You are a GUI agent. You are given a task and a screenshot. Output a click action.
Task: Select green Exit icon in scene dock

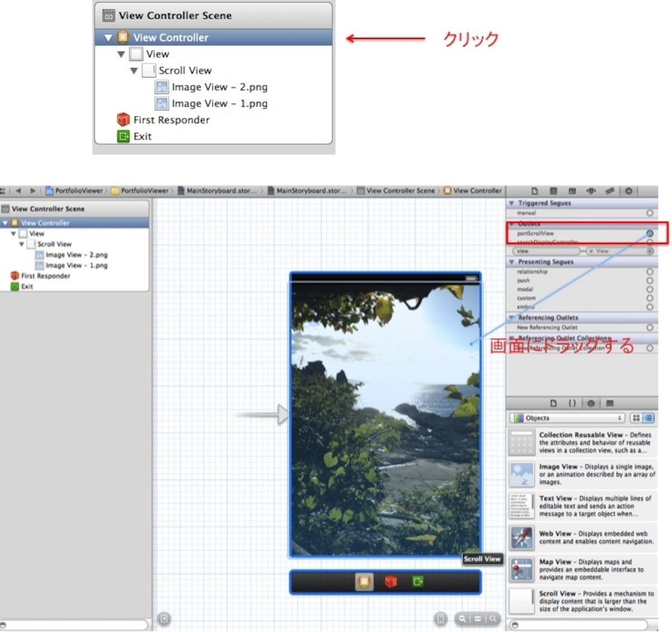pos(418,582)
